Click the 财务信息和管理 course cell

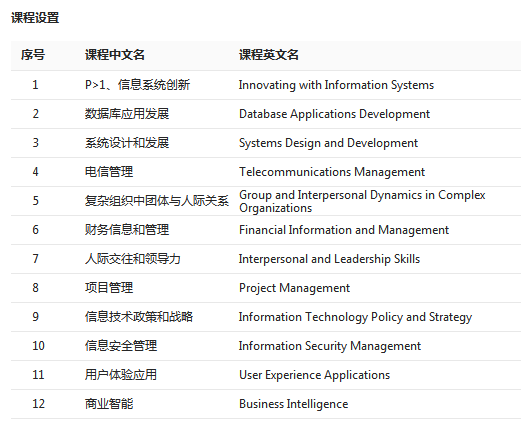point(127,230)
